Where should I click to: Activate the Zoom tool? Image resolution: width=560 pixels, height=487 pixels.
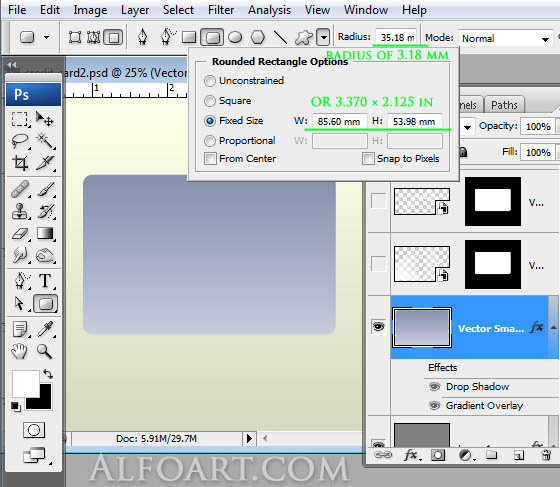pyautogui.click(x=45, y=352)
